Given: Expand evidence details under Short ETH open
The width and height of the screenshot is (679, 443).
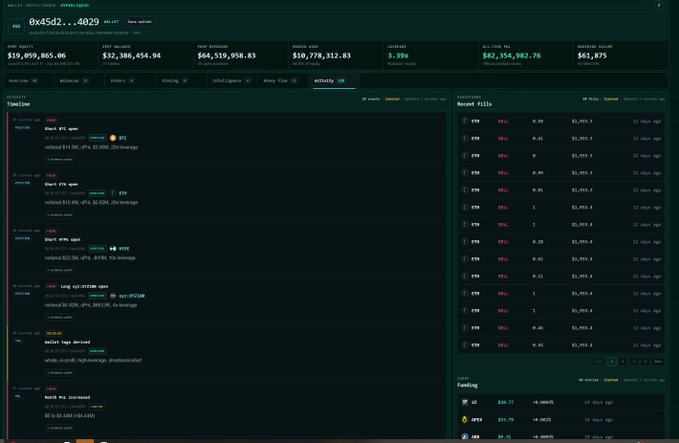Looking at the screenshot, I should click(60, 215).
